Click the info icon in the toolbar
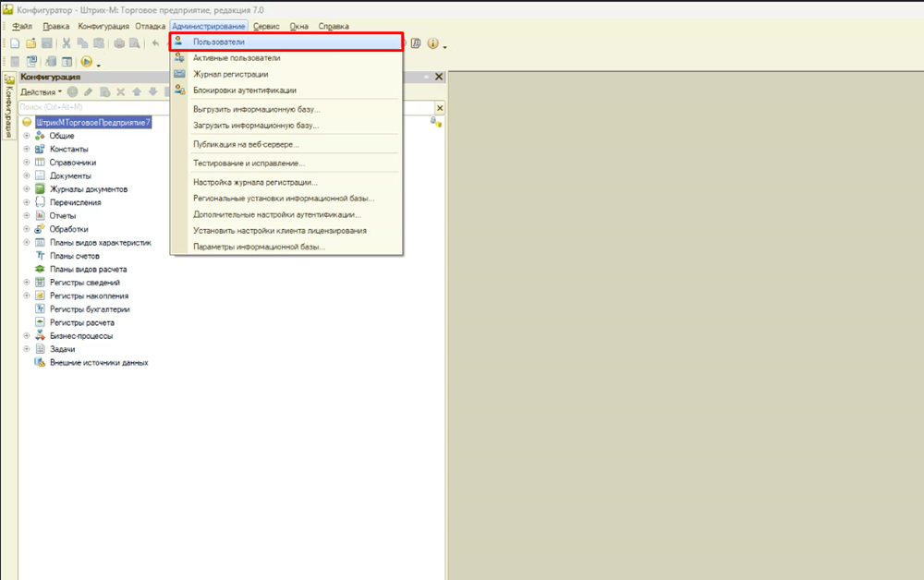The height and width of the screenshot is (580, 924). (432, 43)
